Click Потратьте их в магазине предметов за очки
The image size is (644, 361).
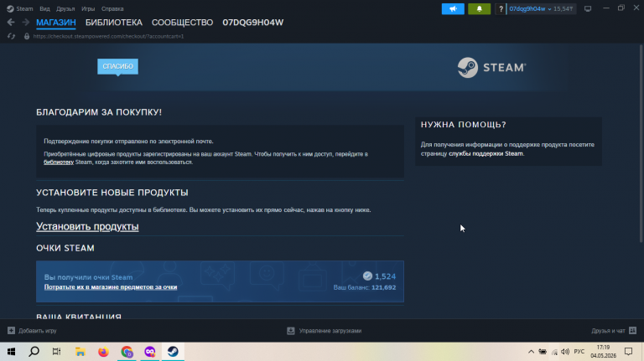[111, 286]
